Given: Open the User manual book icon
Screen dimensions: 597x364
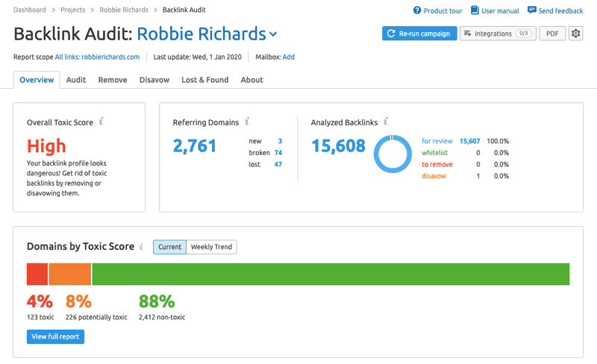Looking at the screenshot, I should click(475, 10).
